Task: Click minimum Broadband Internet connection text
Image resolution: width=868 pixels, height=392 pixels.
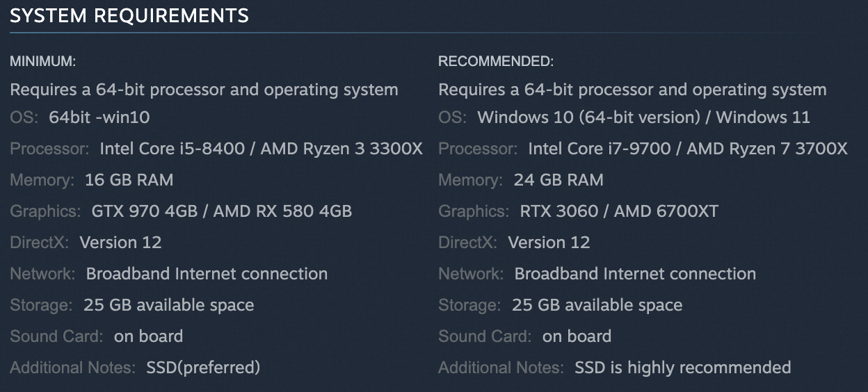Action: tap(207, 274)
